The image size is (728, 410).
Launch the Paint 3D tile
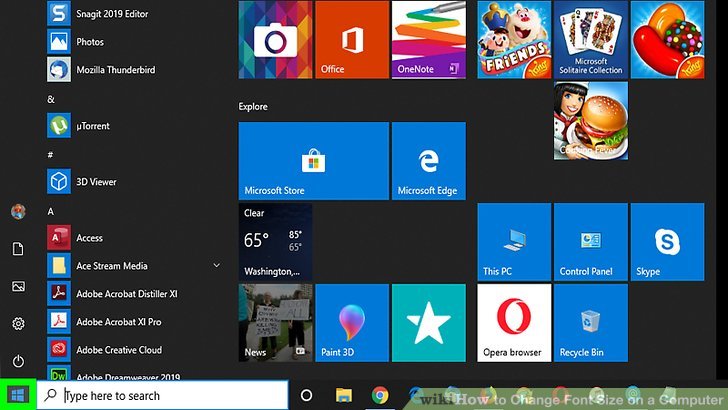[352, 323]
